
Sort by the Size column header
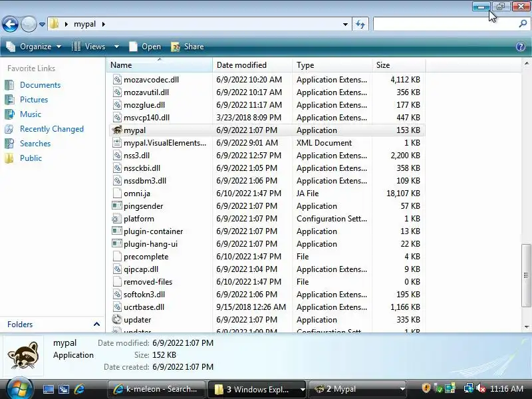coord(398,65)
